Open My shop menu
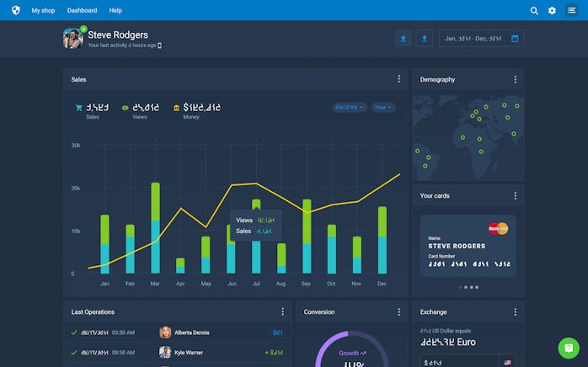The width and height of the screenshot is (588, 367). [43, 10]
